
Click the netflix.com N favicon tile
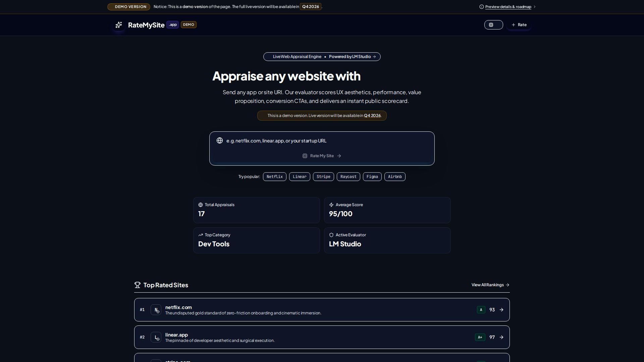click(x=156, y=310)
